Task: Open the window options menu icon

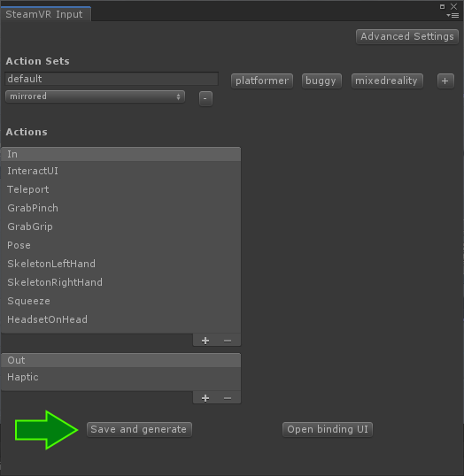Action: click(x=452, y=15)
